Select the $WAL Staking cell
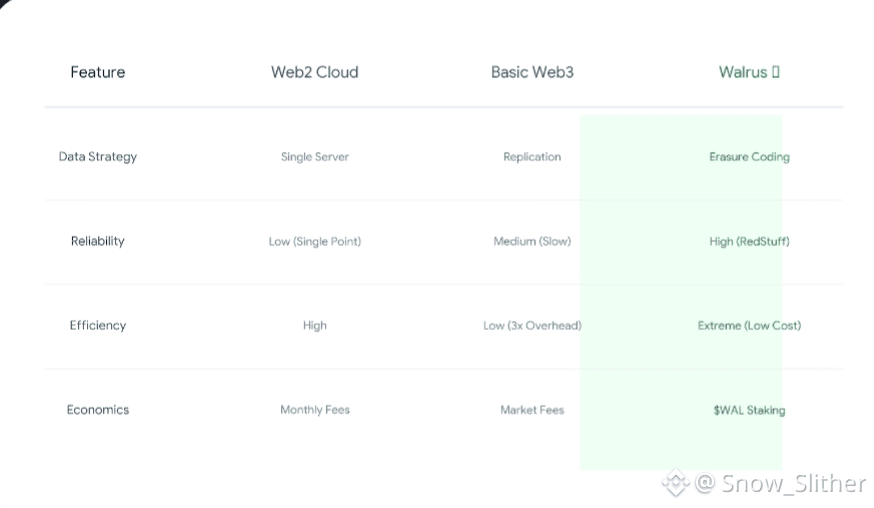This screenshot has height=508, width=874. pyautogui.click(x=749, y=410)
